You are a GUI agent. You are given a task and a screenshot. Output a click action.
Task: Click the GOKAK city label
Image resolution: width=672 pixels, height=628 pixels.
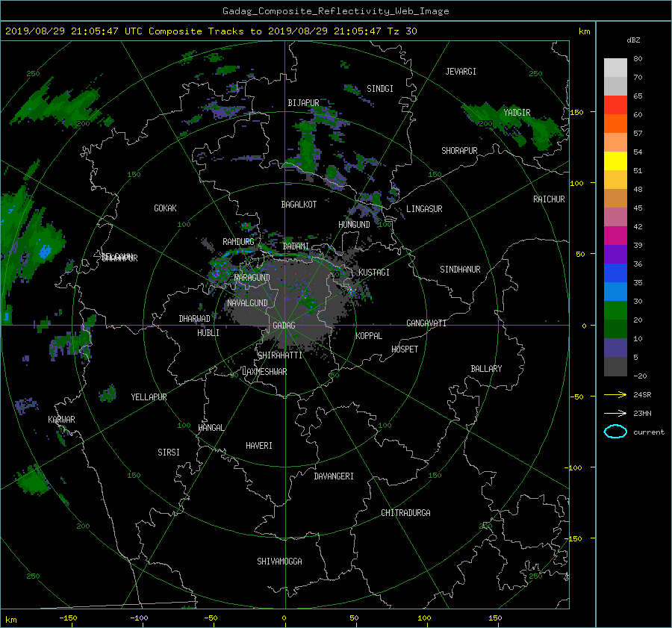pyautogui.click(x=166, y=208)
